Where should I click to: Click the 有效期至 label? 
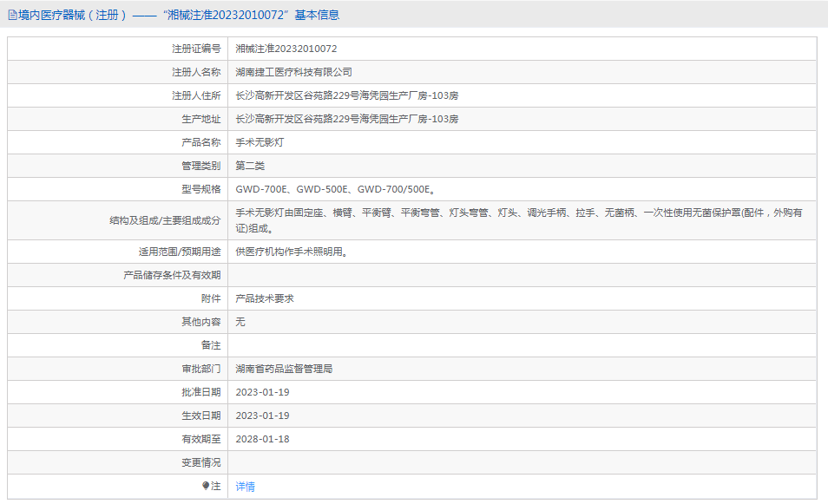(x=201, y=439)
